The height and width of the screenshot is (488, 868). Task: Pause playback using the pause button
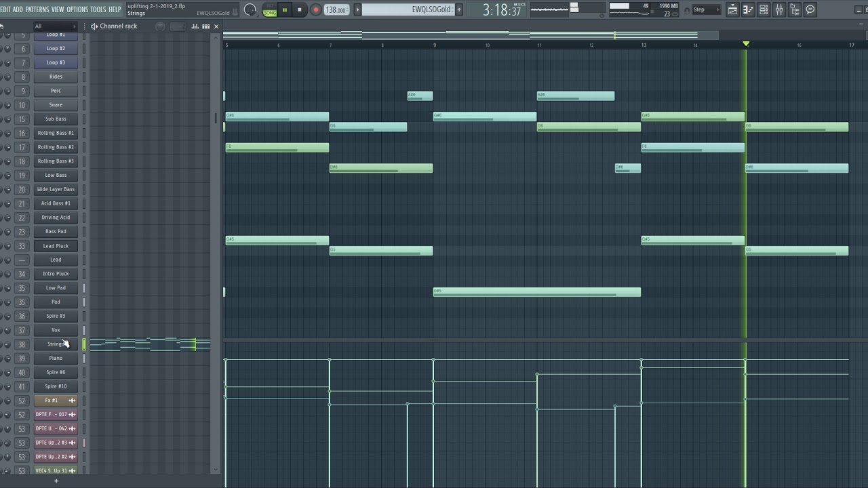click(x=285, y=9)
